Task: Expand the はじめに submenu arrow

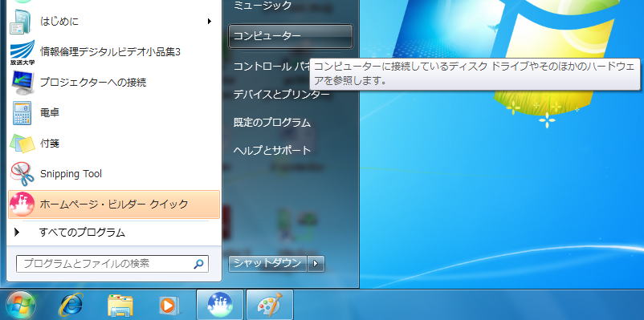Action: 209,22
